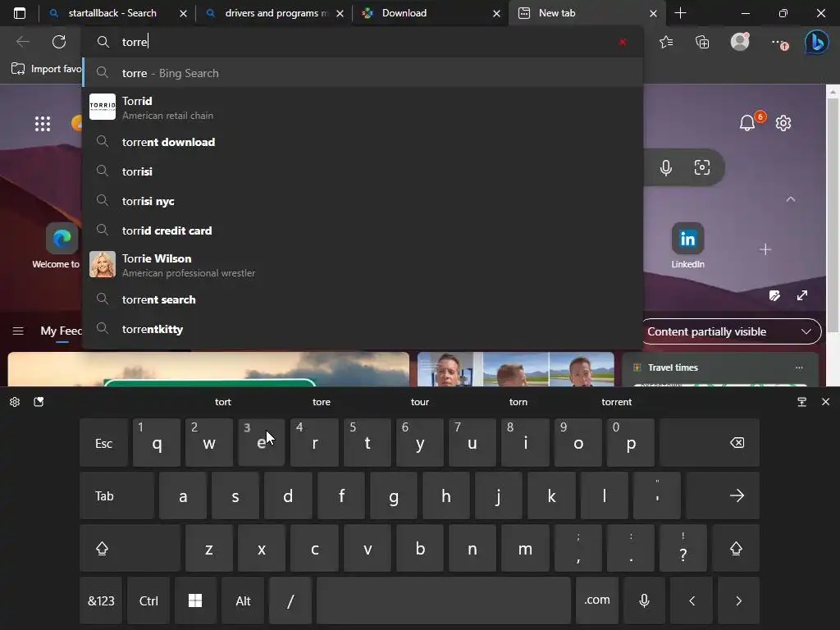Image resolution: width=840 pixels, height=630 pixels.
Task: Toggle the right Shift key
Action: pyautogui.click(x=736, y=549)
